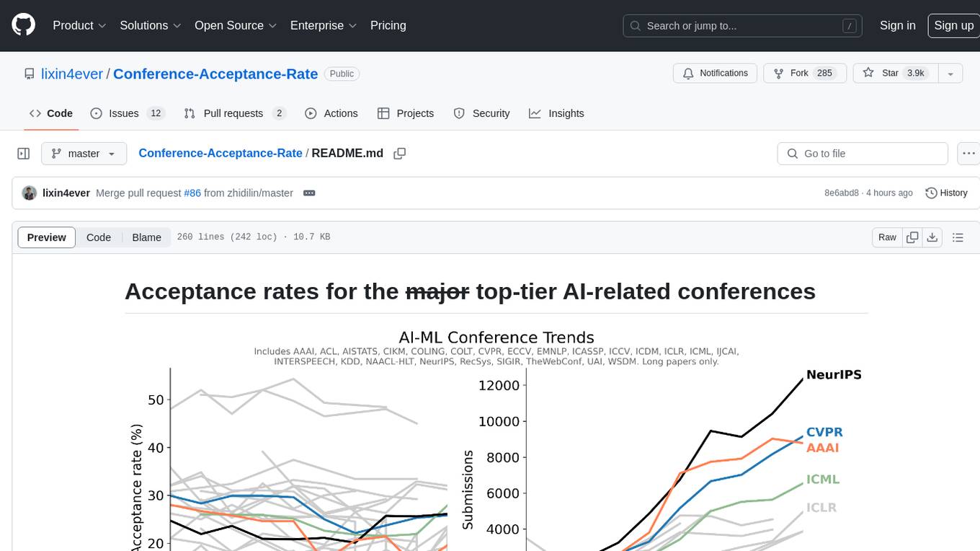Switch to the Pull requests tab
This screenshot has width=980, height=551.
pos(235,113)
